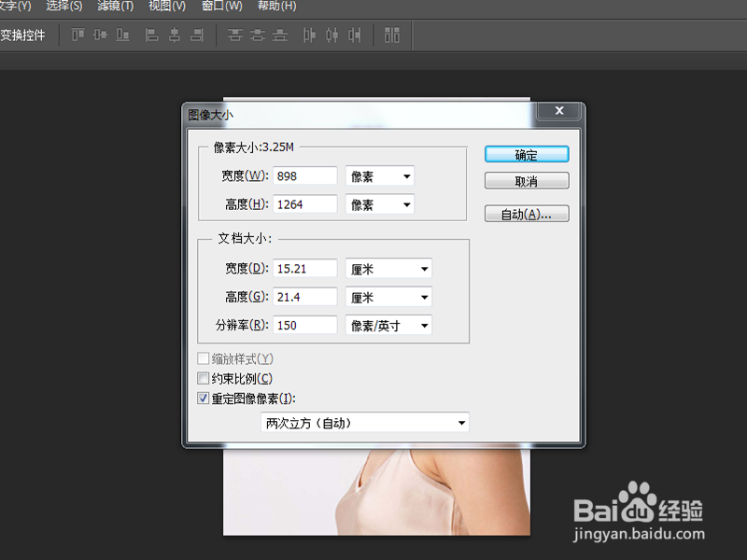Click the Align Vertical Centers icon
The image size is (747, 560).
click(x=100, y=35)
